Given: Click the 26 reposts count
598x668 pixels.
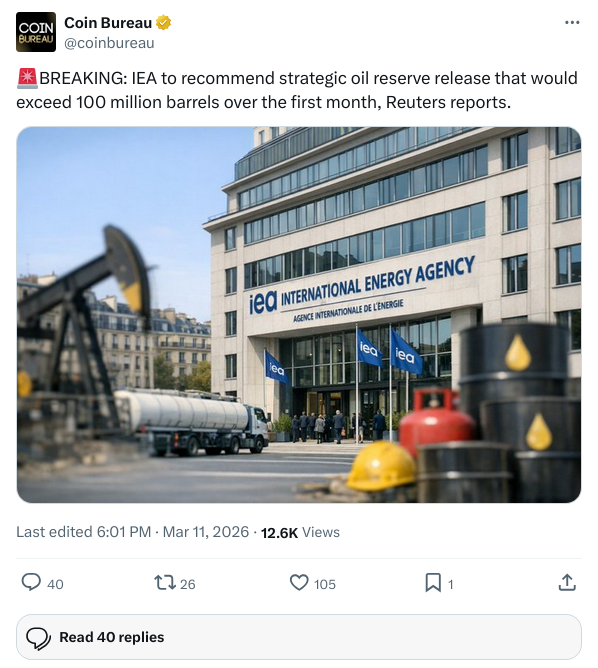Looking at the screenshot, I should point(188,584).
